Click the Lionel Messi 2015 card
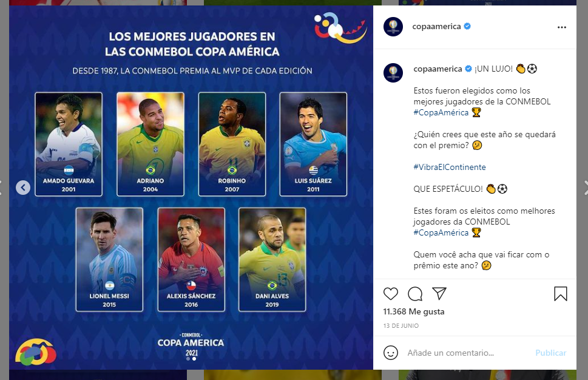Screen dimensions: 588x380 [x=109, y=260]
